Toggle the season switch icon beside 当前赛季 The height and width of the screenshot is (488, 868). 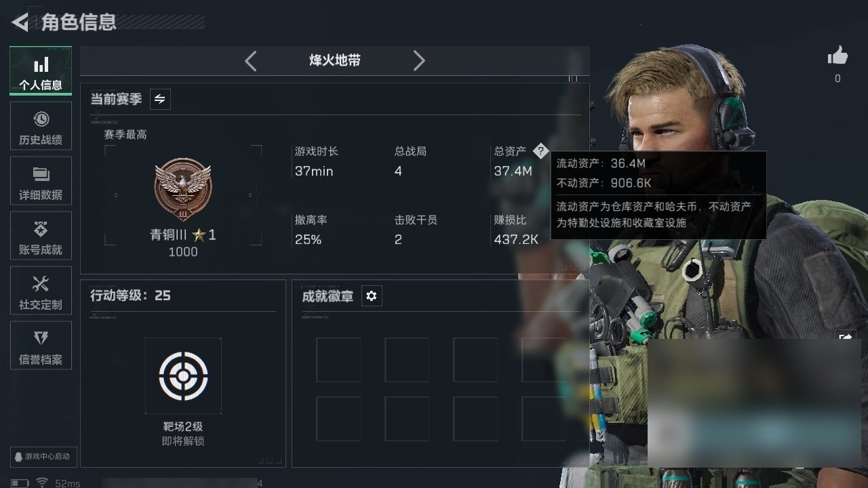tap(160, 99)
